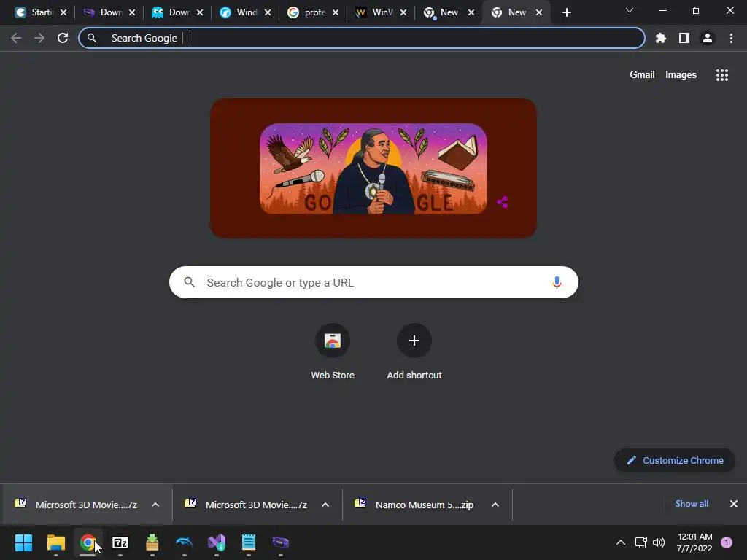747x560 pixels.
Task: Open the tab search dropdown arrow
Action: [630, 10]
